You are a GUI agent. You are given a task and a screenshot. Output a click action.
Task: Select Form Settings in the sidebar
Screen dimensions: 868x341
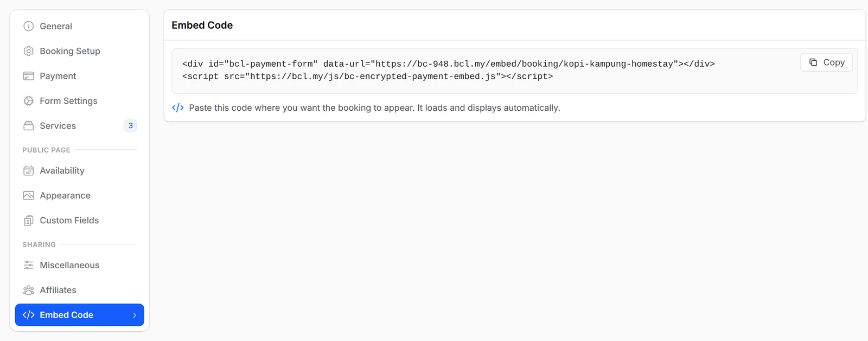tap(80, 101)
